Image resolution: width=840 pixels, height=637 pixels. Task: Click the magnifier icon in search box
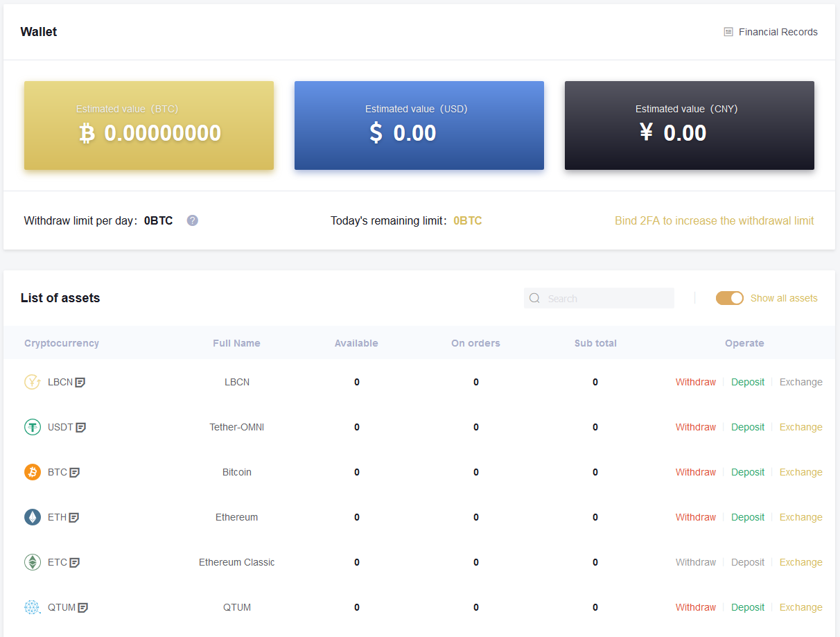(x=534, y=298)
